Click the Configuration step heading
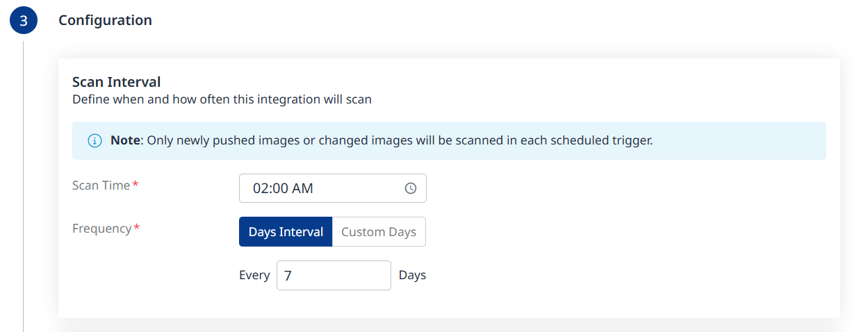Screen dimensions: 868x332 click(105, 20)
